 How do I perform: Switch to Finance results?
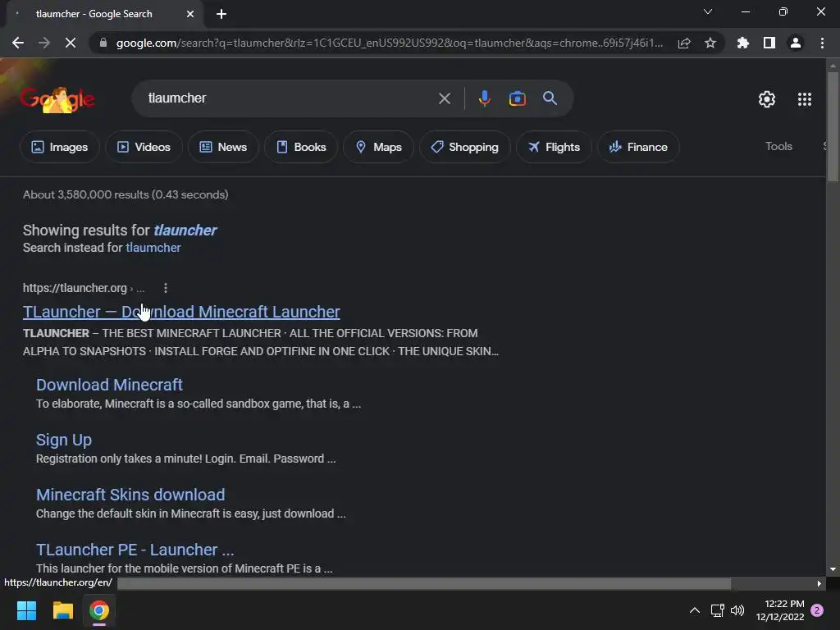(x=638, y=147)
